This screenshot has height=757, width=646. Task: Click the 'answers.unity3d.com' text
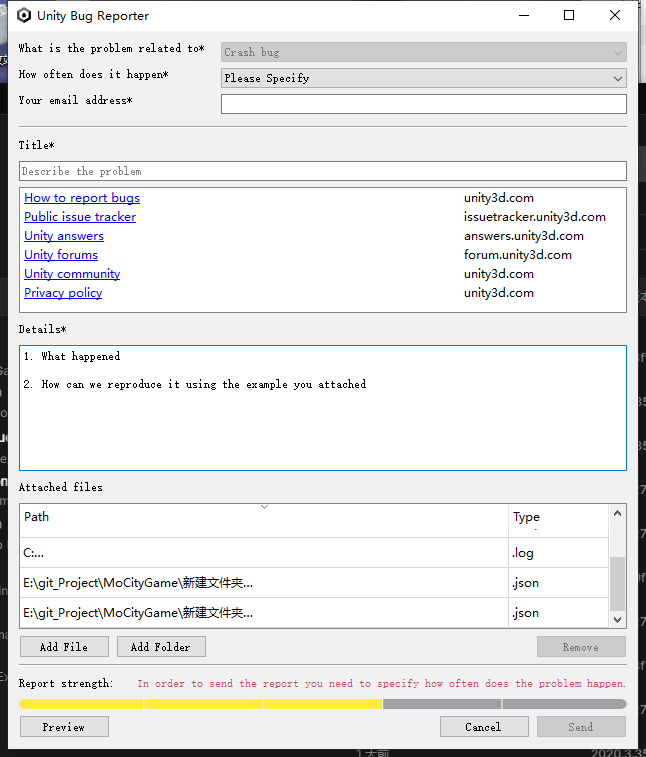tap(524, 236)
